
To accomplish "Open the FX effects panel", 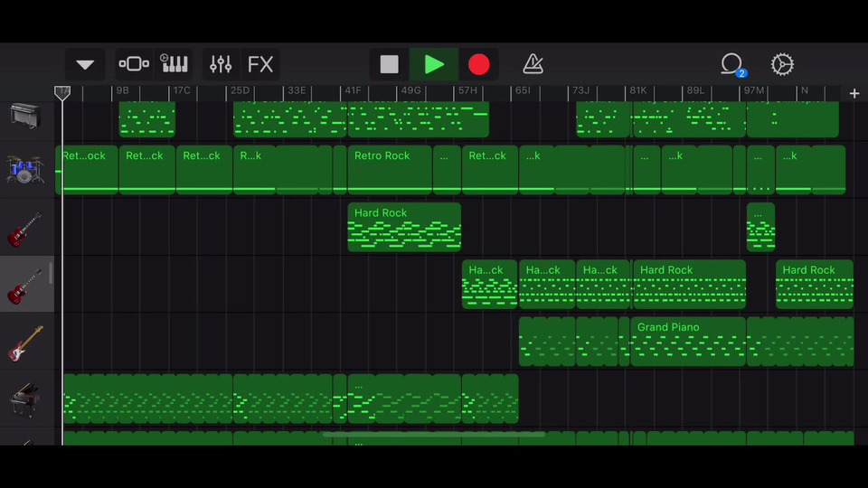I will click(x=260, y=64).
